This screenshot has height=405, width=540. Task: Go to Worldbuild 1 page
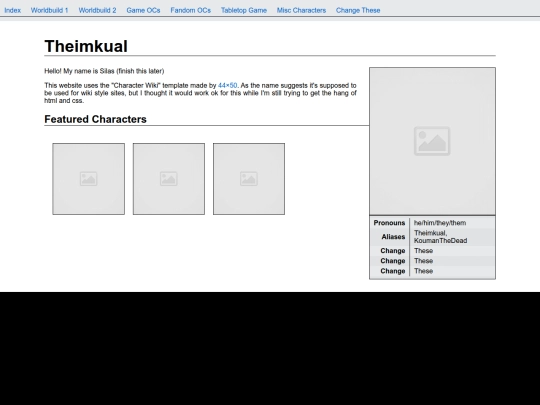(50, 10)
